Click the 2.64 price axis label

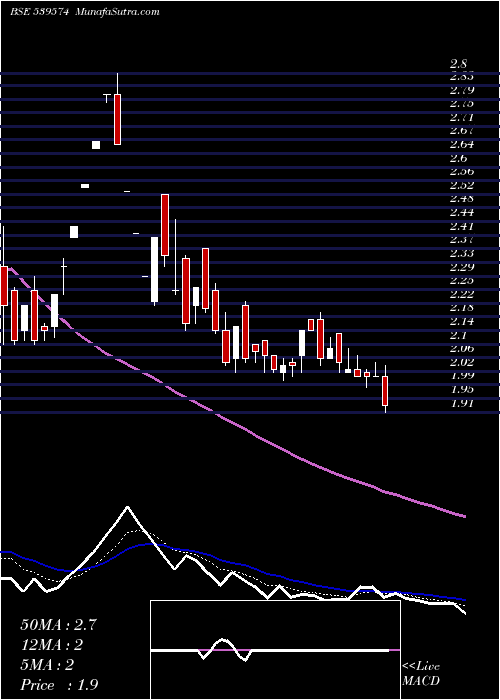462,144
